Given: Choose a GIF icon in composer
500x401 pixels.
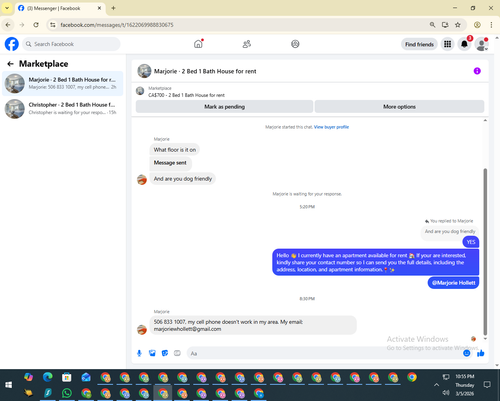Looking at the screenshot, I should pyautogui.click(x=177, y=353).
